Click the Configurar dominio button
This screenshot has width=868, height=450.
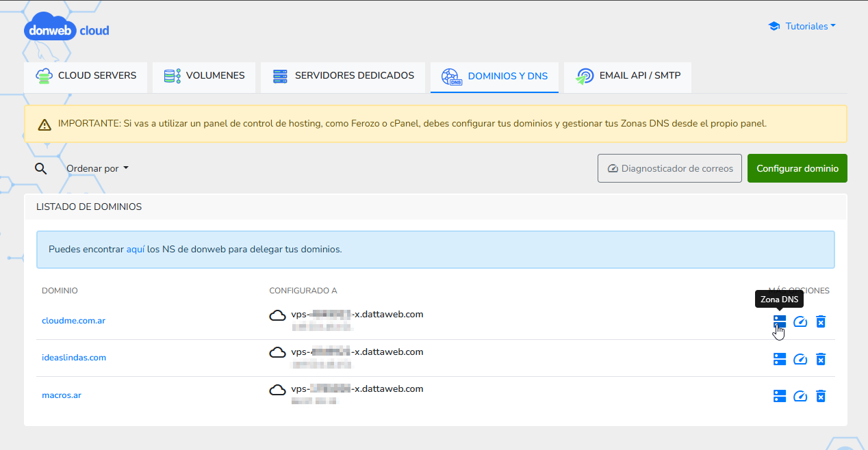pos(797,168)
